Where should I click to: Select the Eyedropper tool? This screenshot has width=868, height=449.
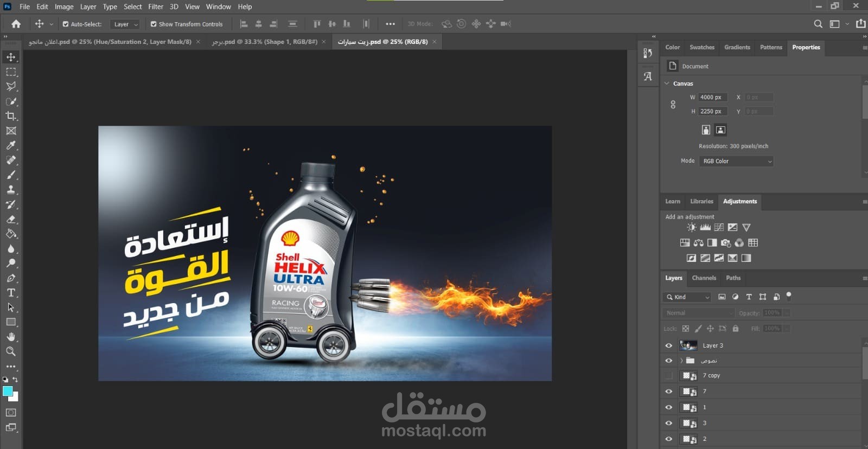click(x=11, y=145)
